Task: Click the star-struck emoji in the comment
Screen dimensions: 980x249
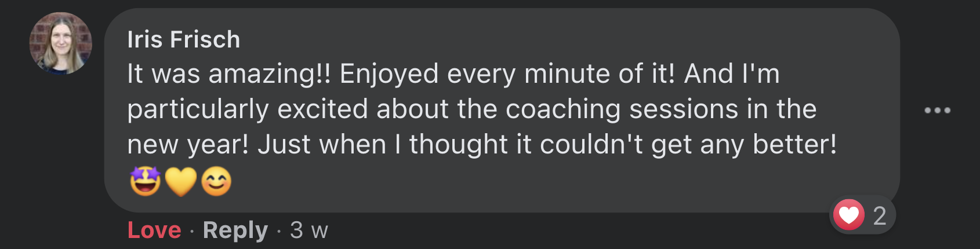Action: pos(145,181)
